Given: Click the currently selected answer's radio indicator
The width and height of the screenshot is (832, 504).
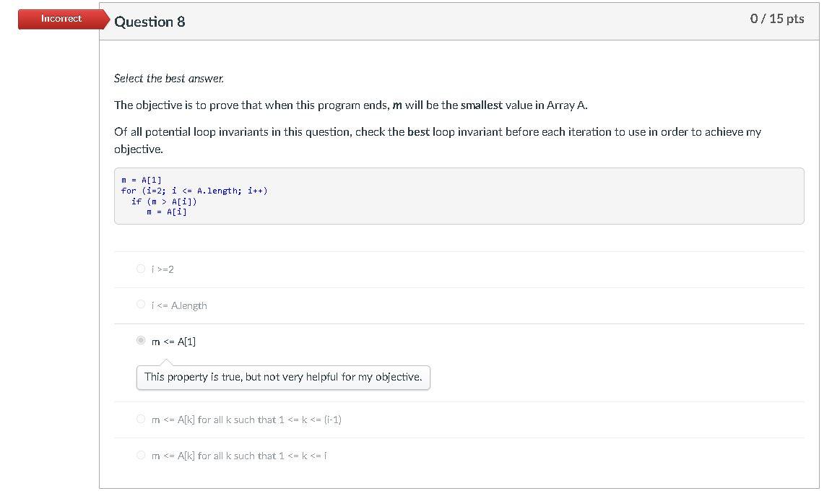Looking at the screenshot, I should pos(142,340).
